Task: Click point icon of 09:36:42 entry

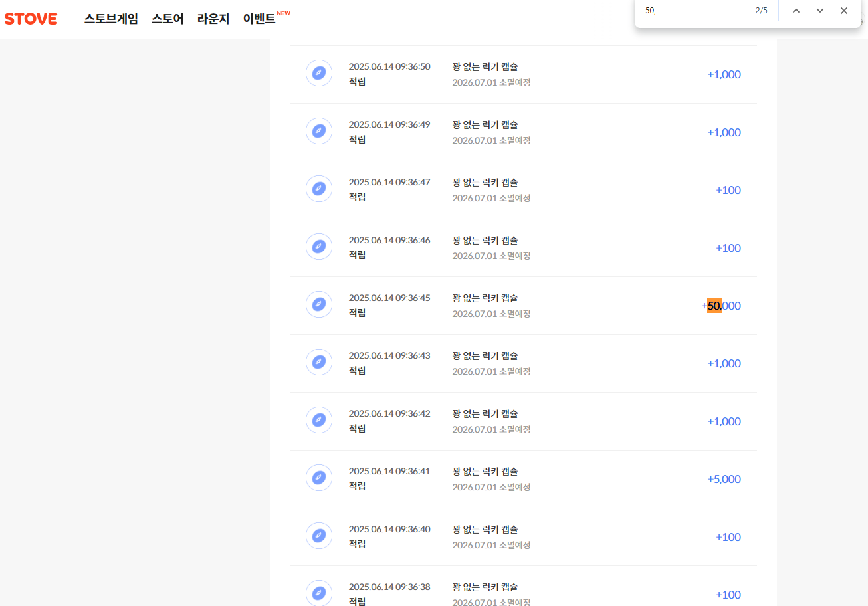Action: click(x=319, y=420)
